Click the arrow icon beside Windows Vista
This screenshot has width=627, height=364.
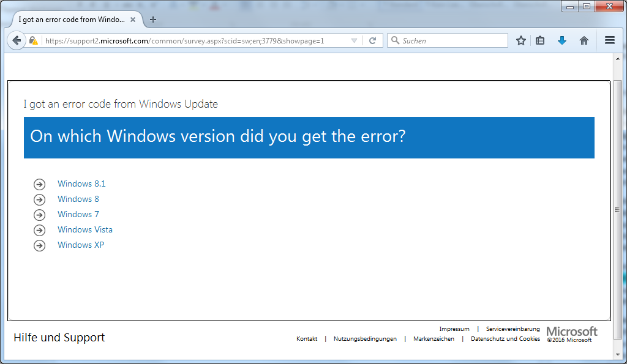[39, 230]
